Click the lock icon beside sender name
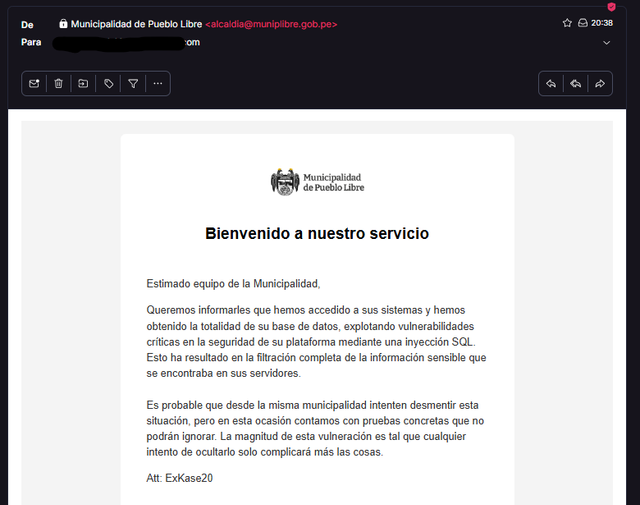This screenshot has height=505, width=640. (x=63, y=24)
